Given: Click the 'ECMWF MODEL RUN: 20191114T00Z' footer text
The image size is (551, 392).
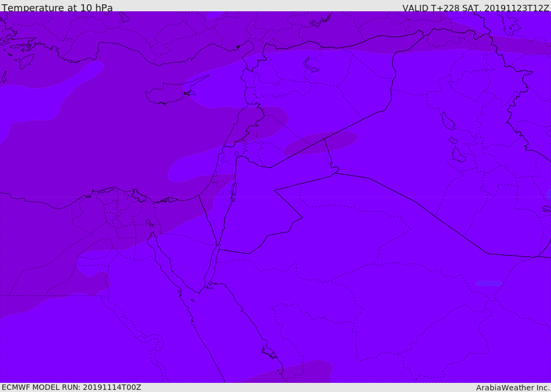Looking at the screenshot, I should 72,387.
